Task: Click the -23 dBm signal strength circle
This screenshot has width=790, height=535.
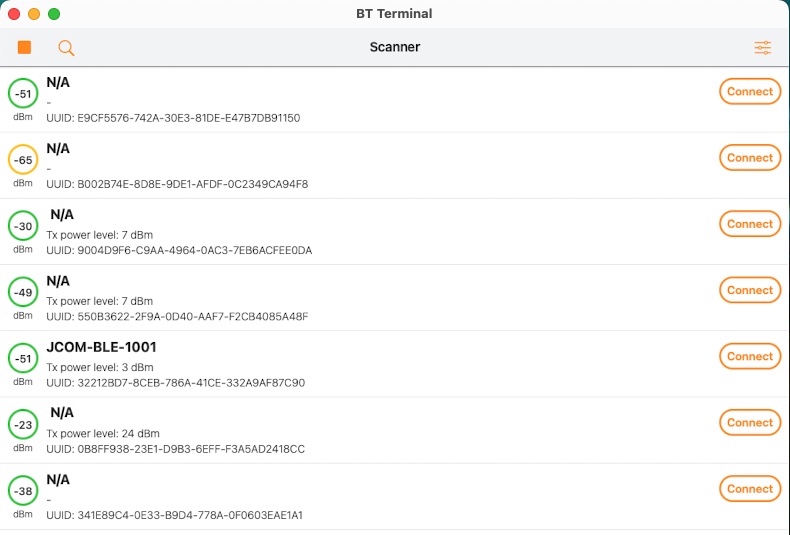Action: click(23, 423)
